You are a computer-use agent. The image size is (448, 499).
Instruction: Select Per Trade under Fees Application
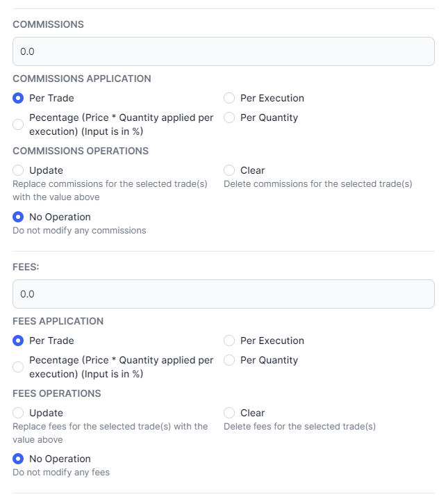click(x=19, y=341)
